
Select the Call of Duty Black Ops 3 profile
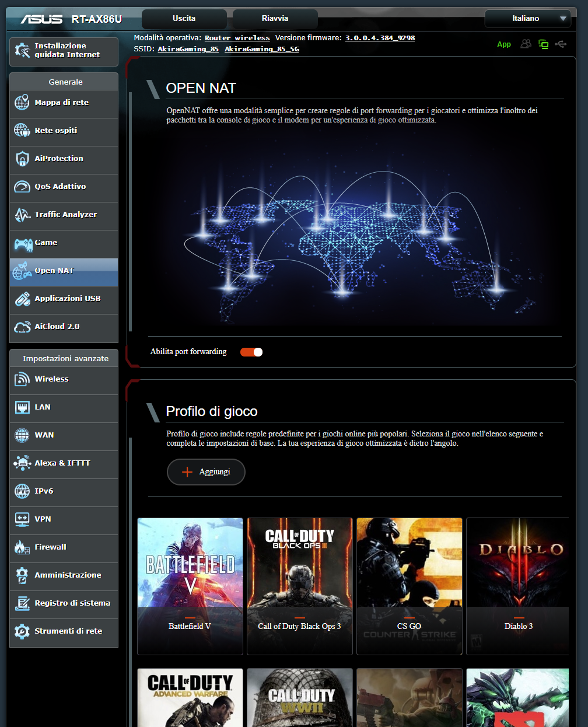[x=300, y=586]
